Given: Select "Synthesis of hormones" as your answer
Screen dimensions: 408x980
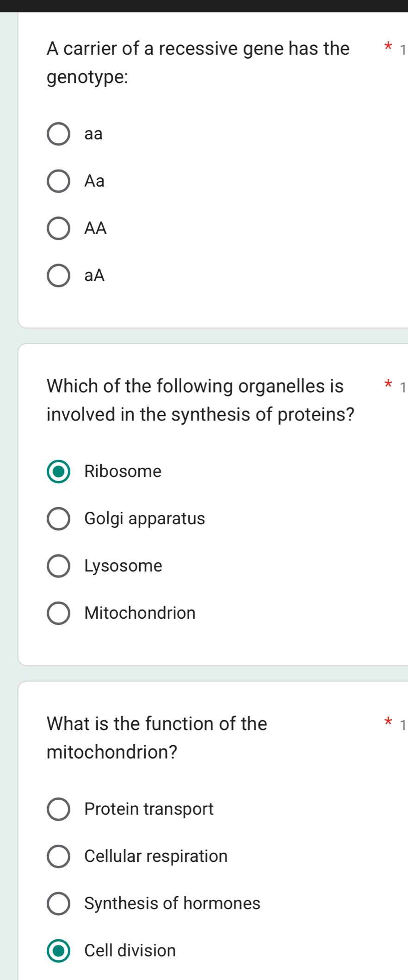Looking at the screenshot, I should coord(58,904).
